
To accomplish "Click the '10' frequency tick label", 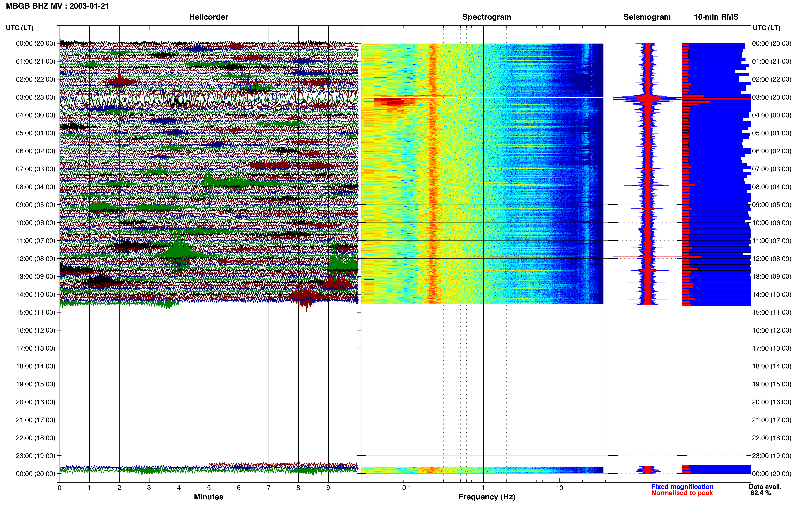I will [x=559, y=487].
